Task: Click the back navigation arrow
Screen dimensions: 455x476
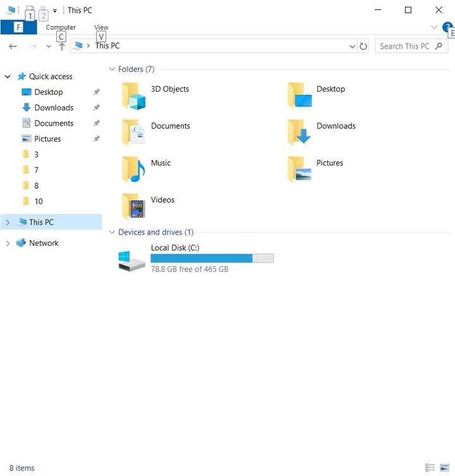Action: [x=13, y=46]
